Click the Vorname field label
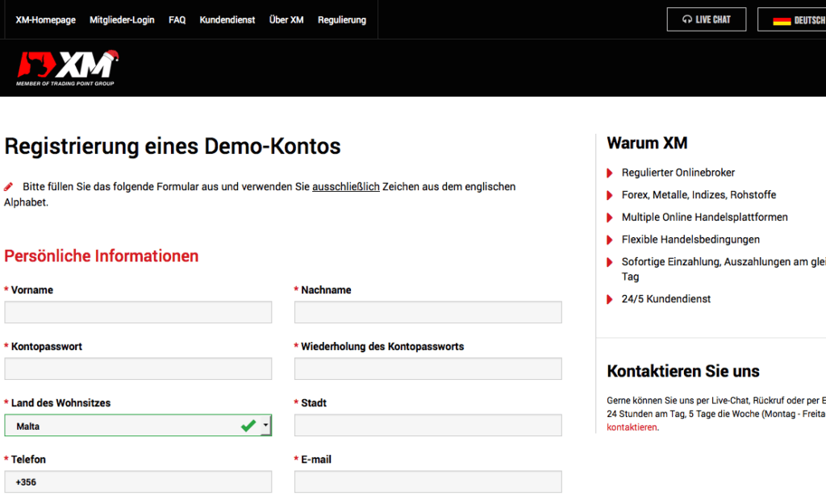The image size is (826, 504). click(x=31, y=290)
